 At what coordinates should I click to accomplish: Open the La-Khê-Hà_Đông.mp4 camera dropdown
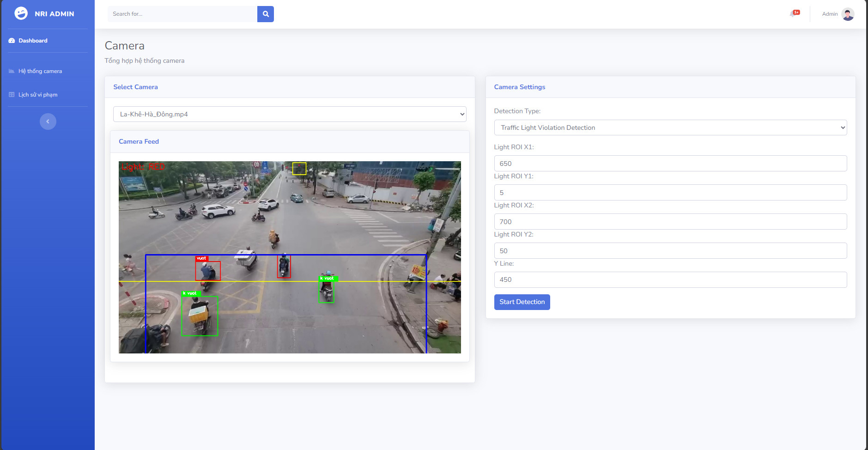pyautogui.click(x=290, y=114)
